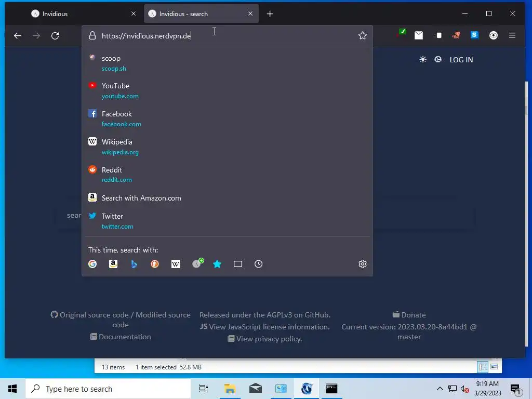The height and width of the screenshot is (399, 532).
Task: Close the Invidious - search tab
Action: [x=250, y=14]
